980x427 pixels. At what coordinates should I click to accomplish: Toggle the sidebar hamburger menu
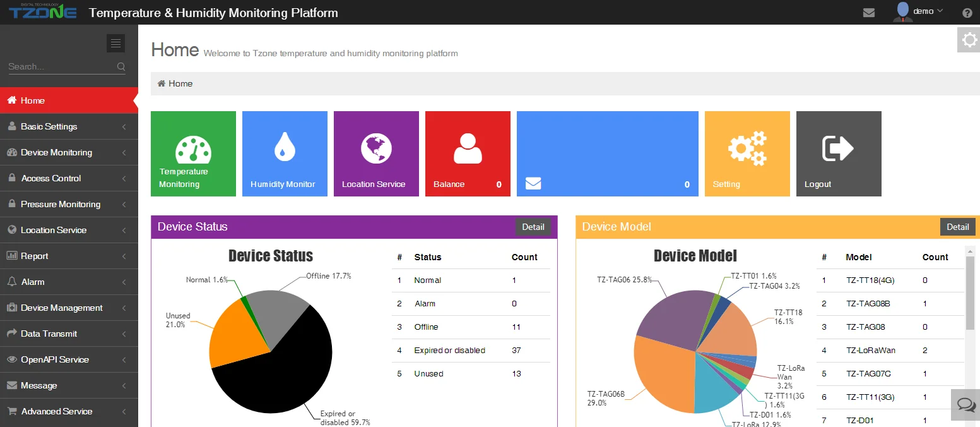[x=115, y=43]
